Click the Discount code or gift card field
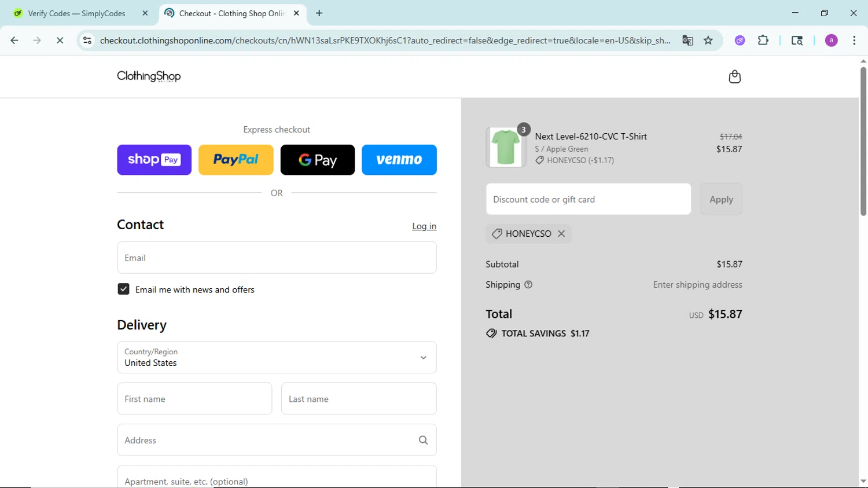 tap(589, 199)
